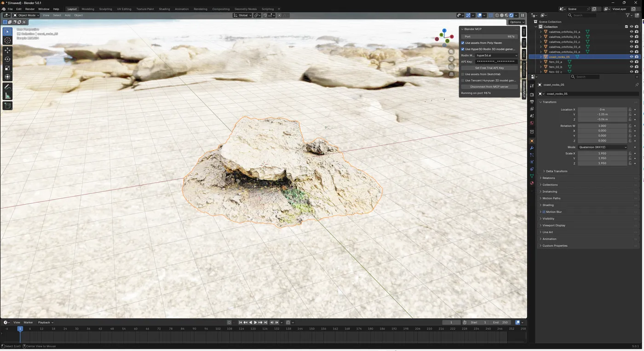Select the Rotate tool in the toolbar
The height and width of the screenshot is (351, 644).
(7, 59)
